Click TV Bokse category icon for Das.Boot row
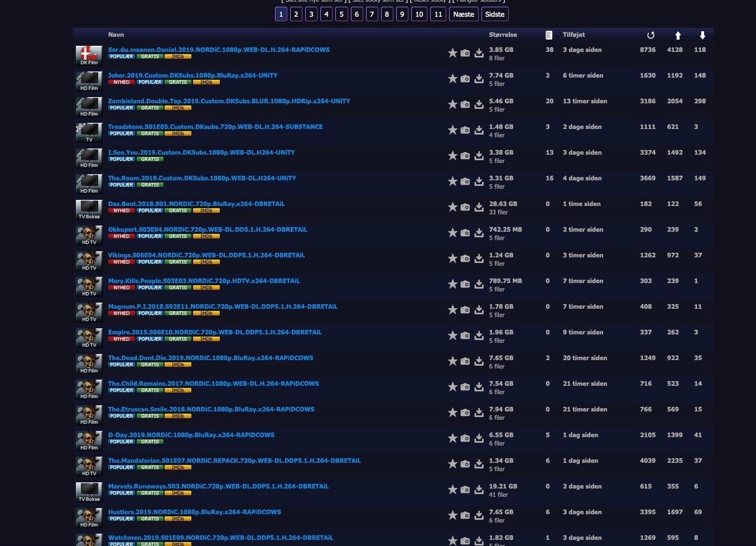Image resolution: width=756 pixels, height=546 pixels. point(89,210)
